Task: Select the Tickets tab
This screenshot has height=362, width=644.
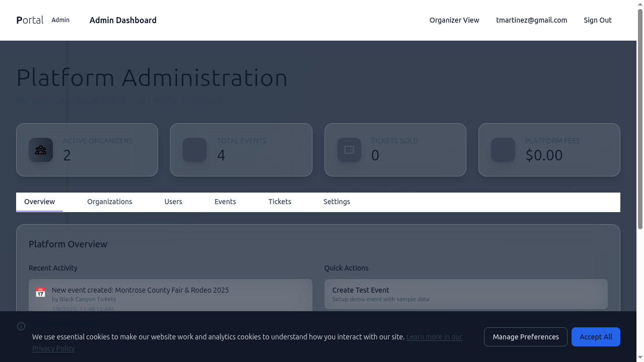Action: coord(280,202)
